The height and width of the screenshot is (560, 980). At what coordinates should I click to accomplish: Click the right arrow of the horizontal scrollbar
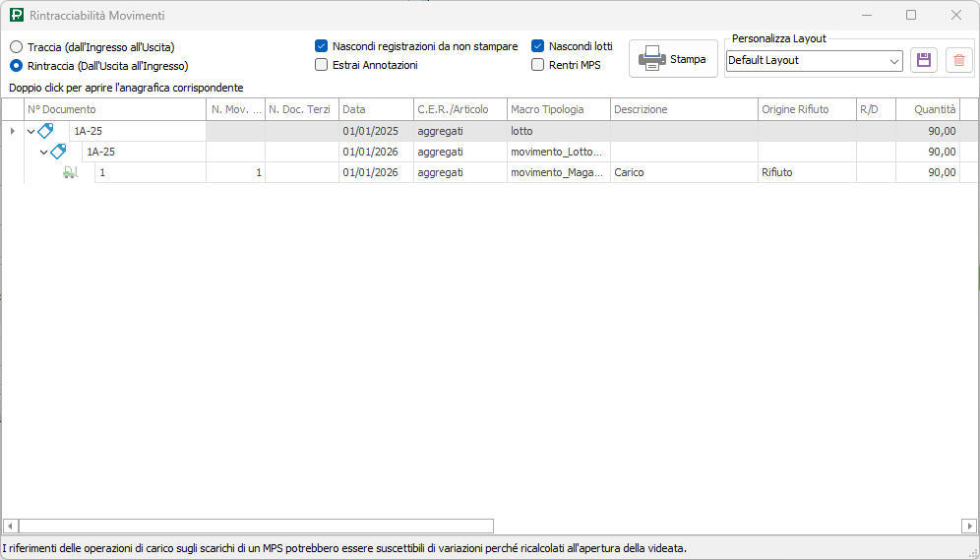(968, 526)
